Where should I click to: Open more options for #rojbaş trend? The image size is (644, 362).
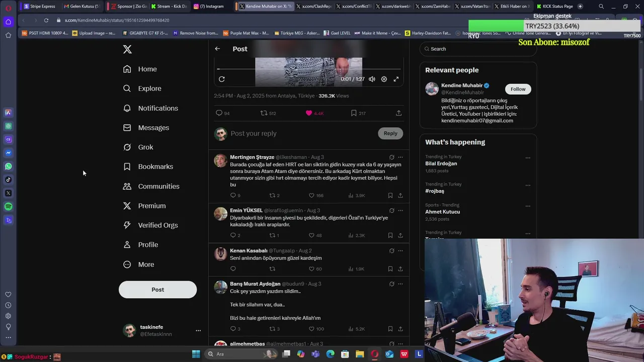pyautogui.click(x=528, y=186)
